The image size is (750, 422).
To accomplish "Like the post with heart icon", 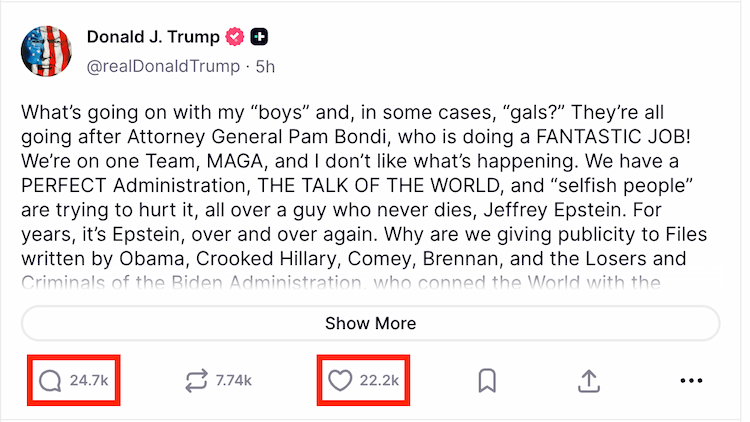I will [341, 380].
